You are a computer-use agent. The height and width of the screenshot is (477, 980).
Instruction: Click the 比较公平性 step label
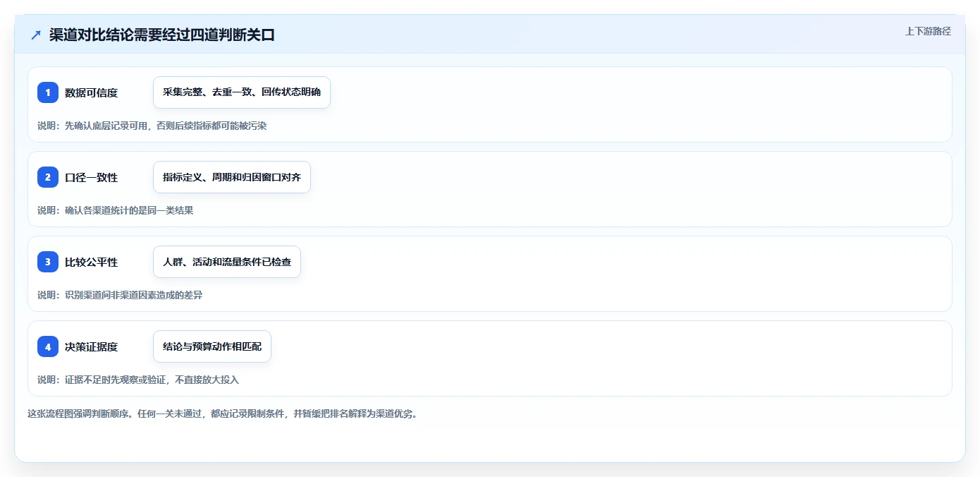coord(91,262)
